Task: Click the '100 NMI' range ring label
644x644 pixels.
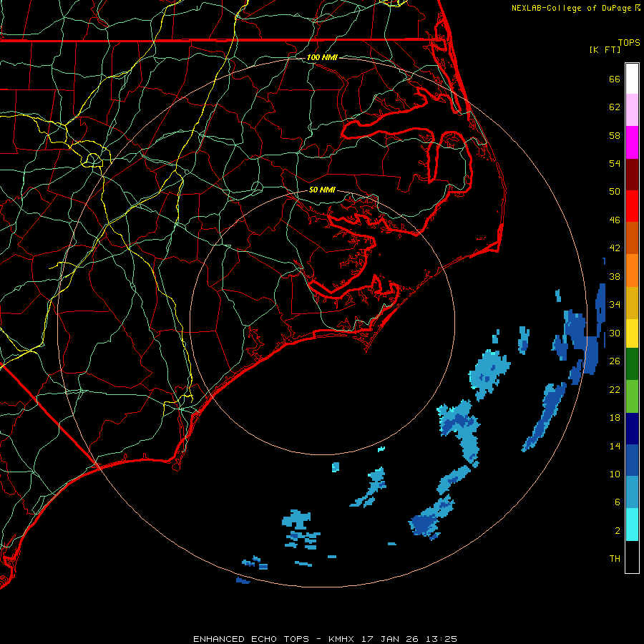Action: pyautogui.click(x=322, y=57)
